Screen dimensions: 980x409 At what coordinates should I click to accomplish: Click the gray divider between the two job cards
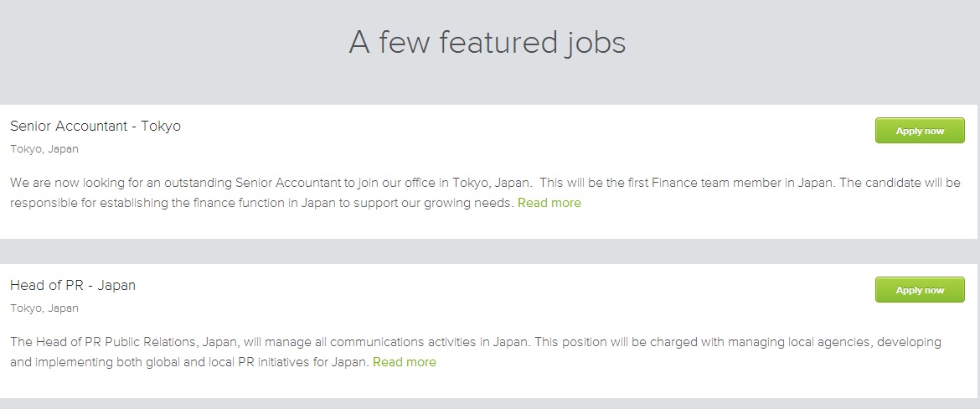(x=489, y=251)
